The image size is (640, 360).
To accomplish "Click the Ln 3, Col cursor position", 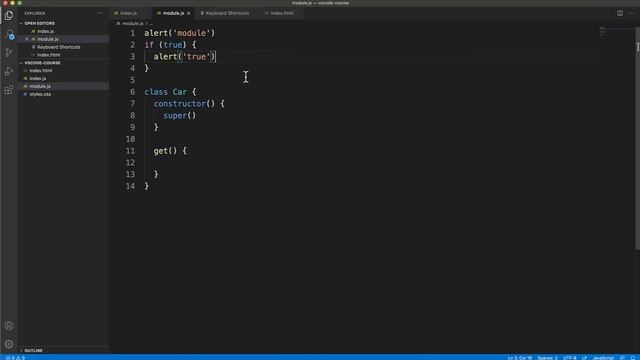I will point(519,358).
